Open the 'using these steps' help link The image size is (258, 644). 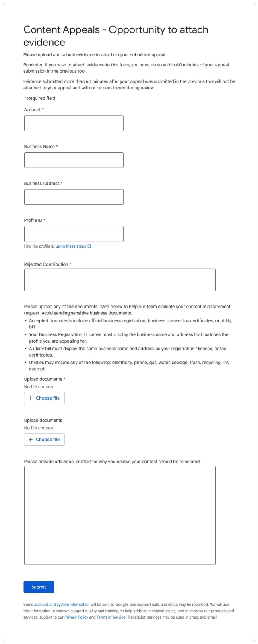point(72,246)
